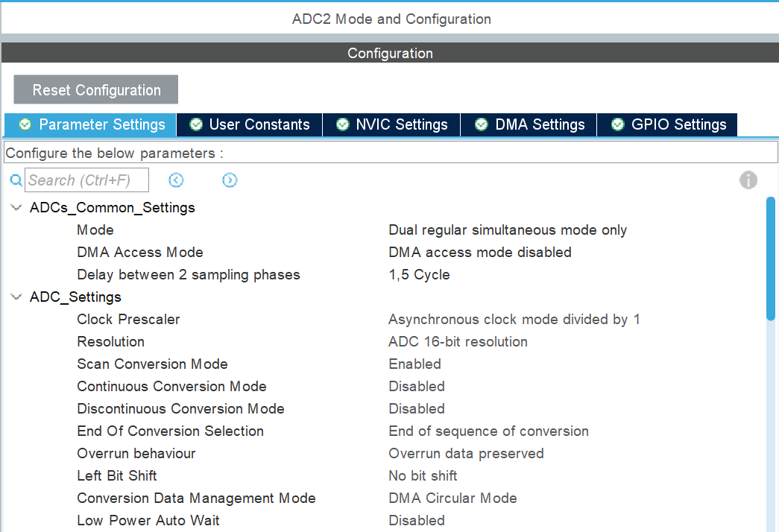779x532 pixels.
Task: Click the checkmark badge on DMA Settings tab
Action: tap(481, 124)
